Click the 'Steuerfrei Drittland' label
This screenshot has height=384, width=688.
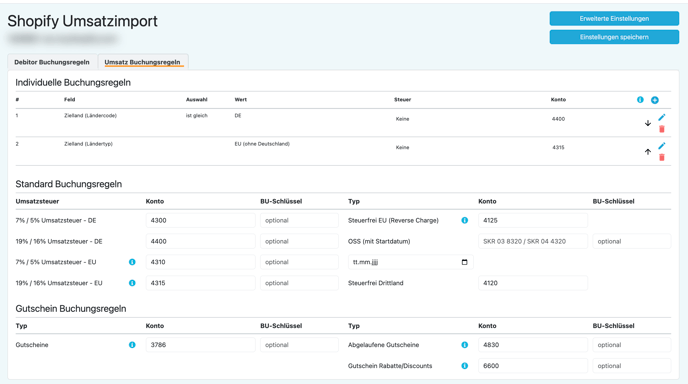(x=376, y=283)
